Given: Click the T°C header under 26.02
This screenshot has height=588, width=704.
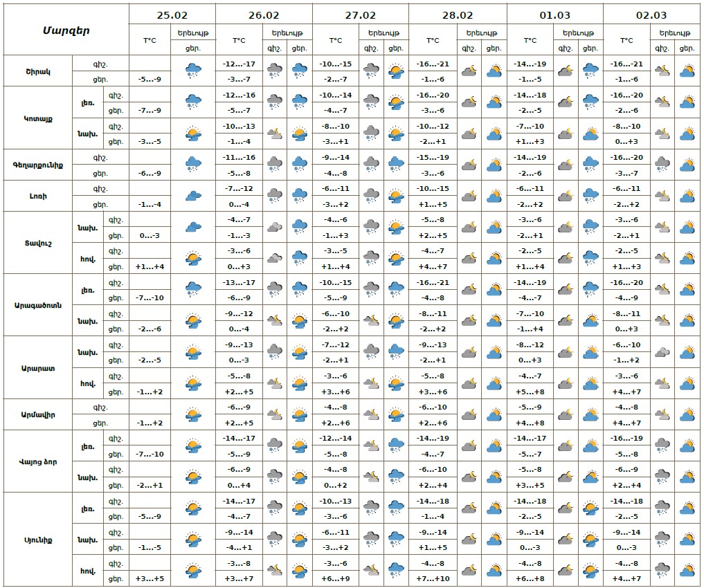Looking at the screenshot, I should pyautogui.click(x=239, y=41).
